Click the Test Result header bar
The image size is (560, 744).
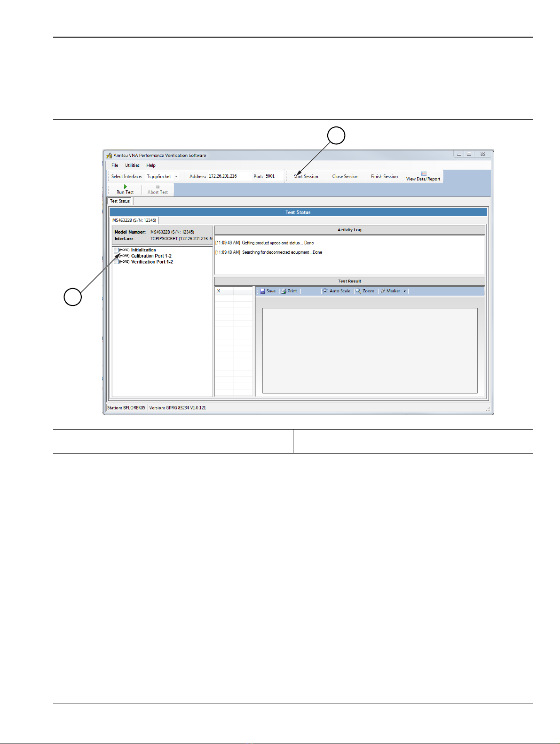(x=350, y=281)
